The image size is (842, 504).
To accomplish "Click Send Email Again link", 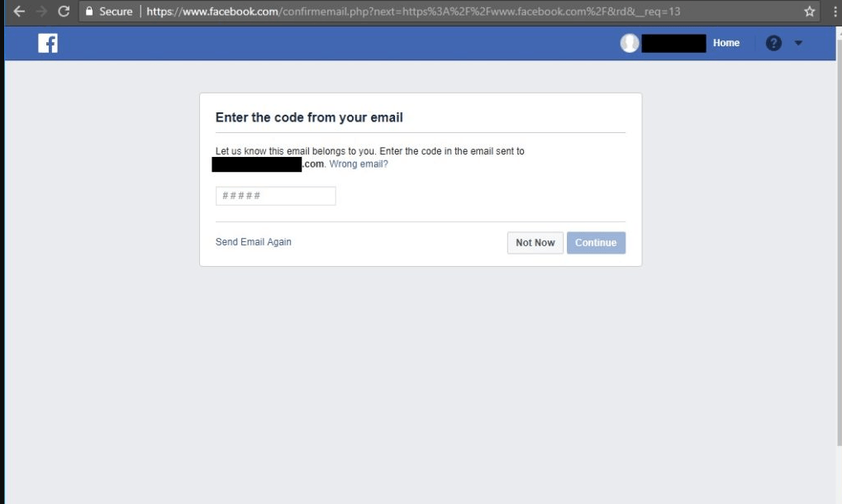I will [x=254, y=242].
